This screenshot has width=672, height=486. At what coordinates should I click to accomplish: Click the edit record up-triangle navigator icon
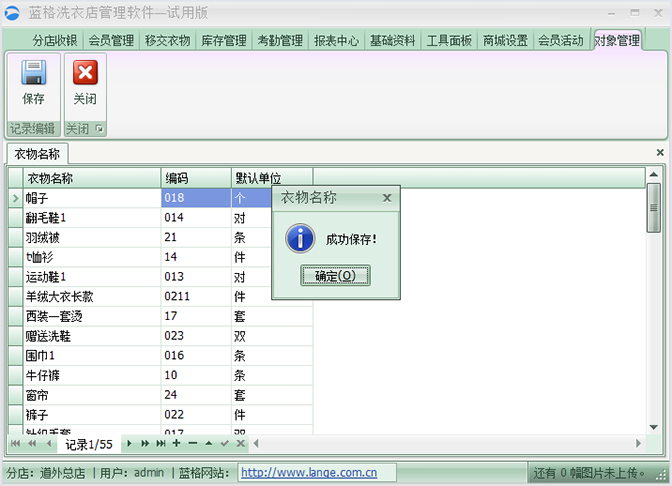209,443
